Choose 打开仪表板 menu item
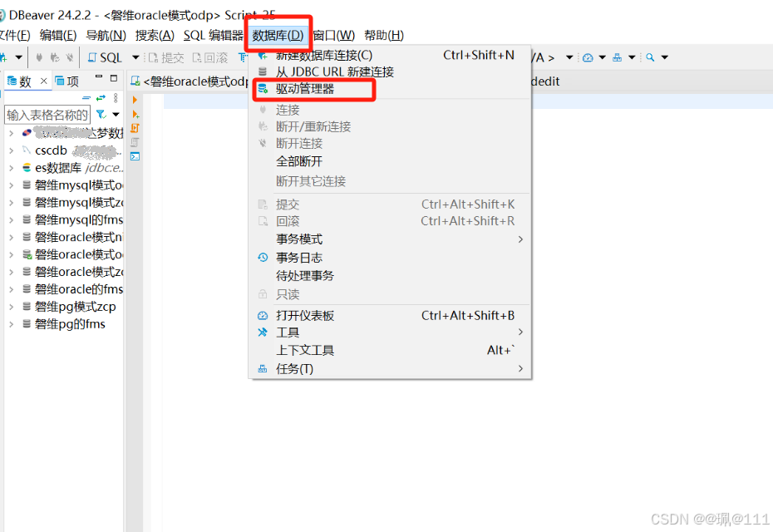773x532 pixels. [x=390, y=316]
